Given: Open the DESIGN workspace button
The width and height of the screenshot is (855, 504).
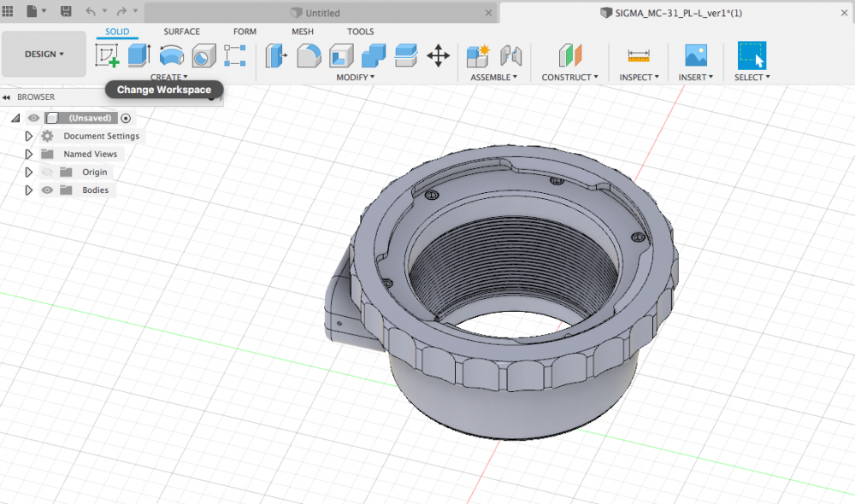Looking at the screenshot, I should click(44, 54).
